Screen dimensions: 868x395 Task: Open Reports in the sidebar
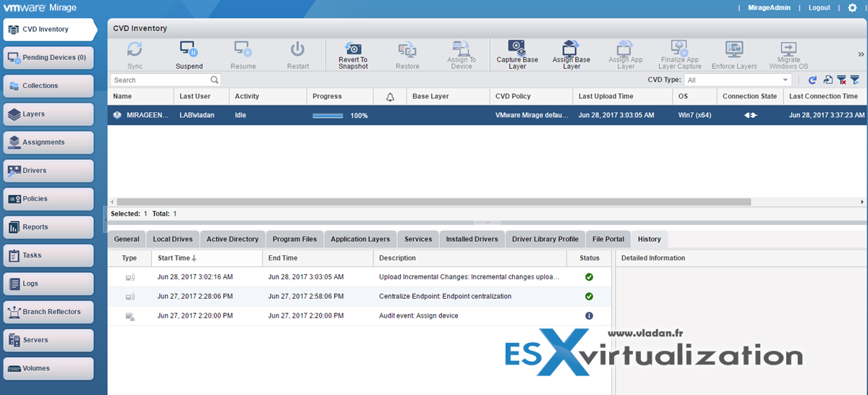click(x=48, y=227)
